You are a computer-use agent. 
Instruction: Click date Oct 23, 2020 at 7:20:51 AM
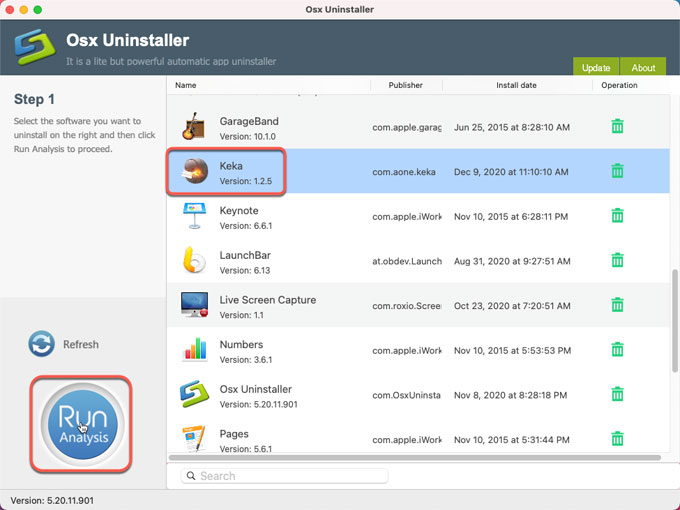[512, 306]
